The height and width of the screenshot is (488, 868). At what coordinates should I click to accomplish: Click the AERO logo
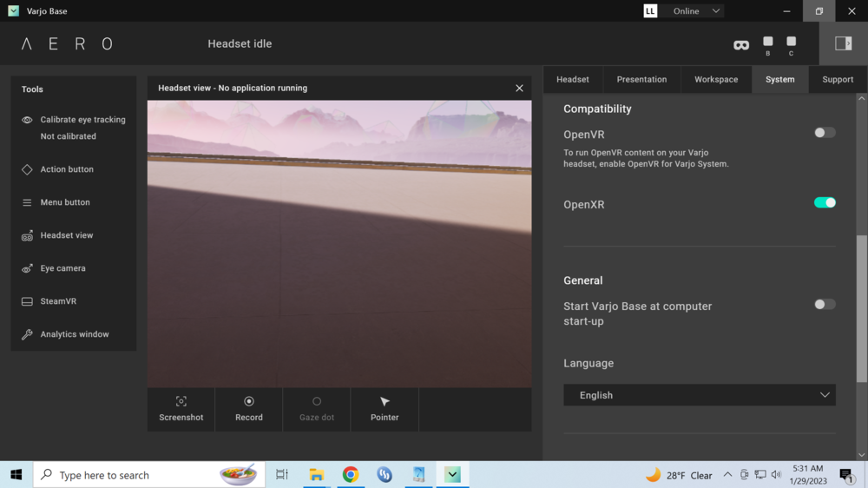pos(67,43)
